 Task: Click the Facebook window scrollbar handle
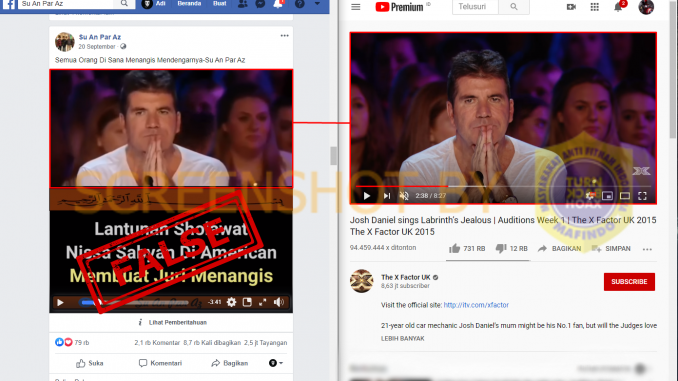point(333,156)
